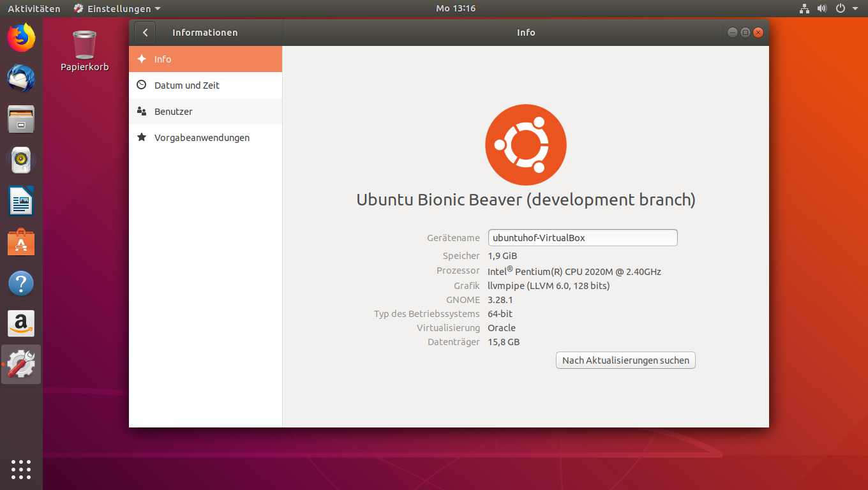
Task: Click the Virtualisierung value Oracle
Action: click(502, 328)
